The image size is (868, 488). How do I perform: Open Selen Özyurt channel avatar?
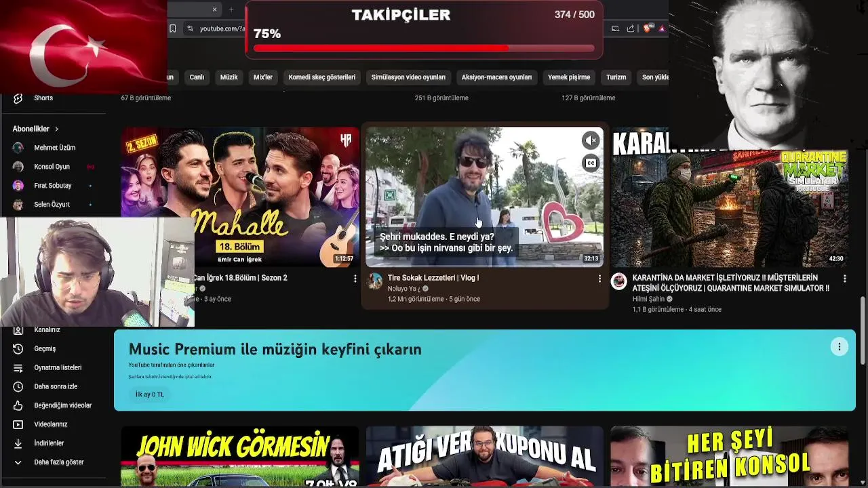point(18,205)
